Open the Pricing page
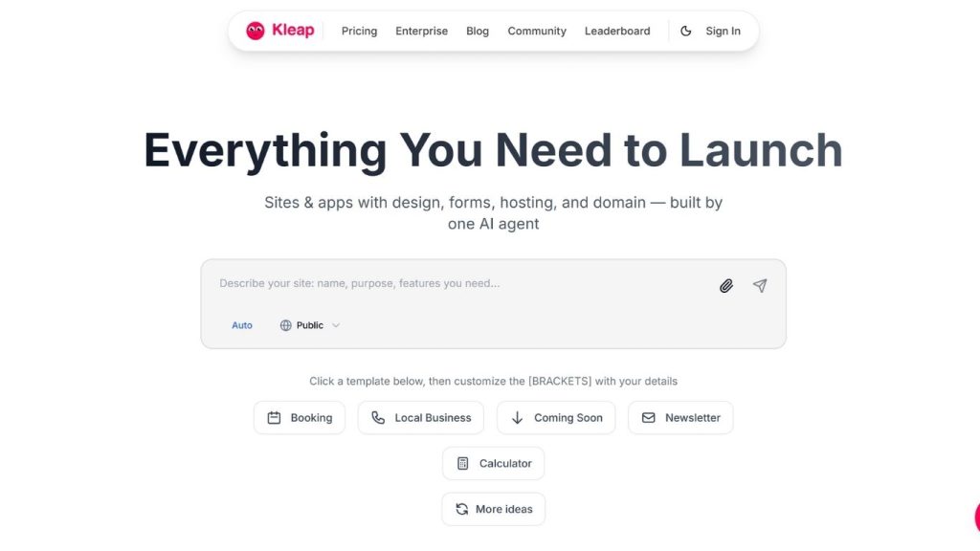980x551 pixels. coord(359,31)
